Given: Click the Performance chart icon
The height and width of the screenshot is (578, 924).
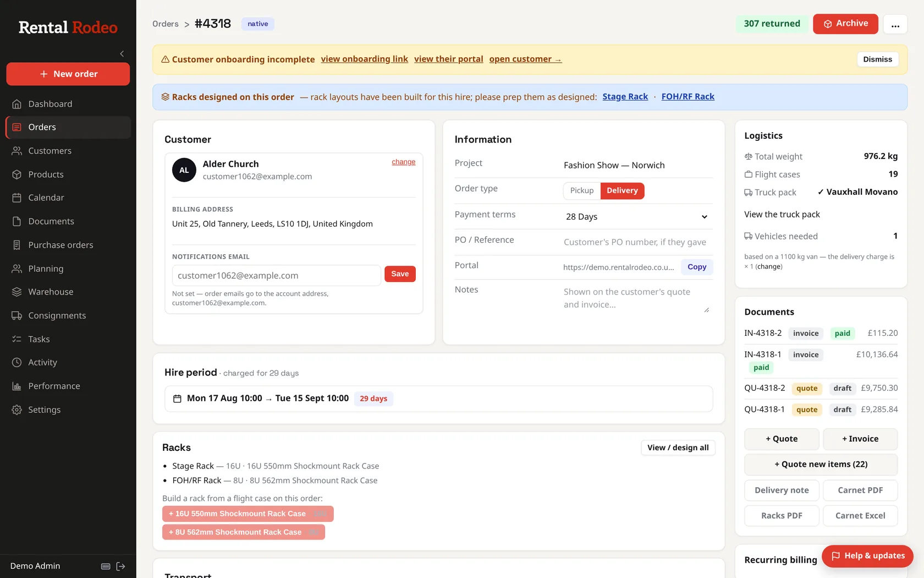Looking at the screenshot, I should point(17,386).
